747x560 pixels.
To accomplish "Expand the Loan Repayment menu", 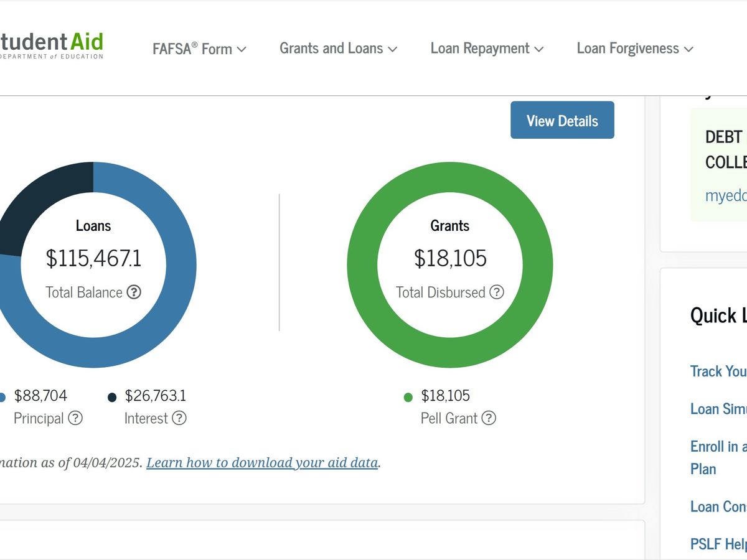I will pyautogui.click(x=487, y=49).
